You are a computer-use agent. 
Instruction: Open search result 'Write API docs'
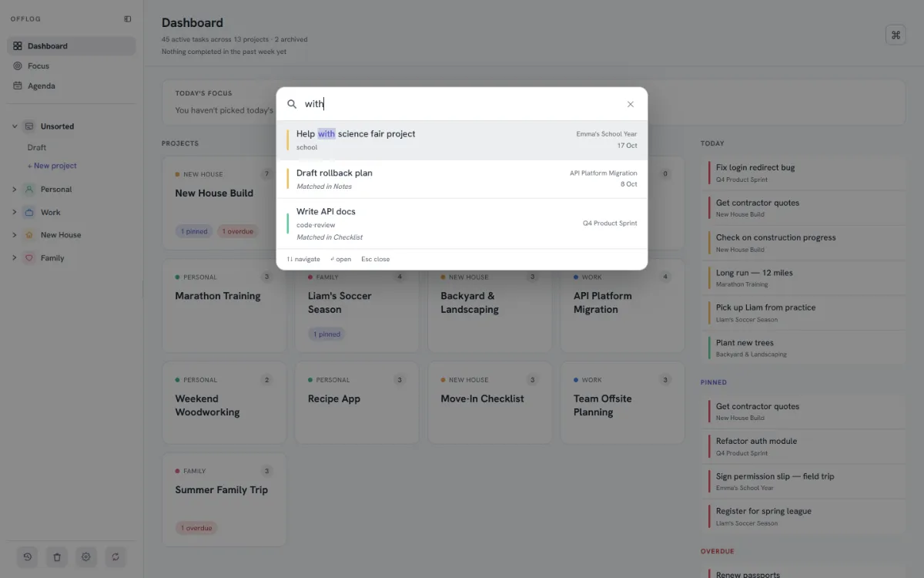click(462, 223)
